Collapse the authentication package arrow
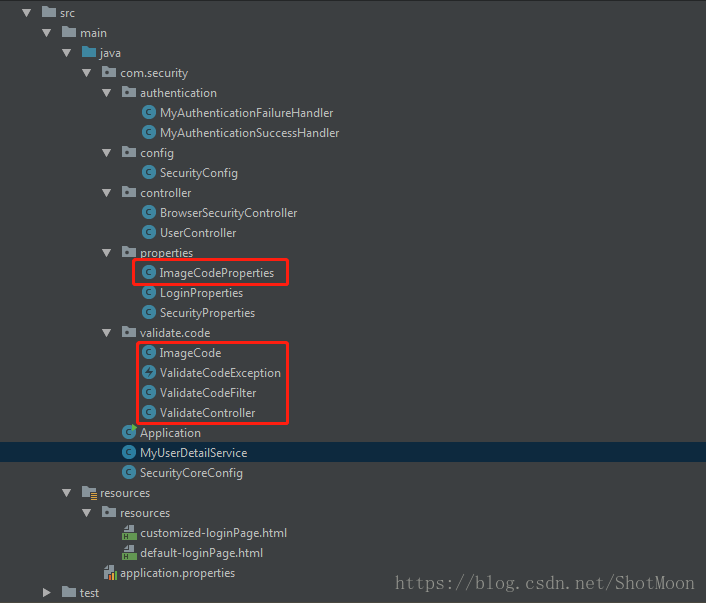Screen dimensions: 706x603 107,93
